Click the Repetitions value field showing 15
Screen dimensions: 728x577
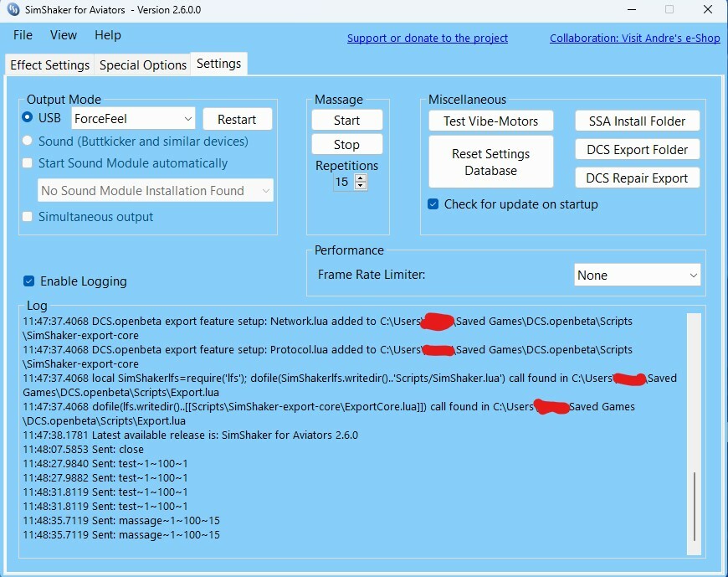coord(343,182)
